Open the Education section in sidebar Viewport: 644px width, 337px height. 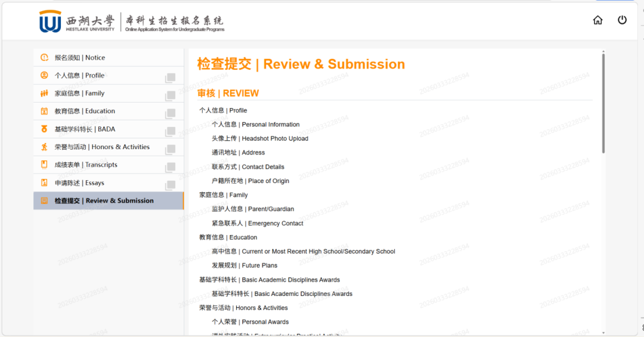85,111
